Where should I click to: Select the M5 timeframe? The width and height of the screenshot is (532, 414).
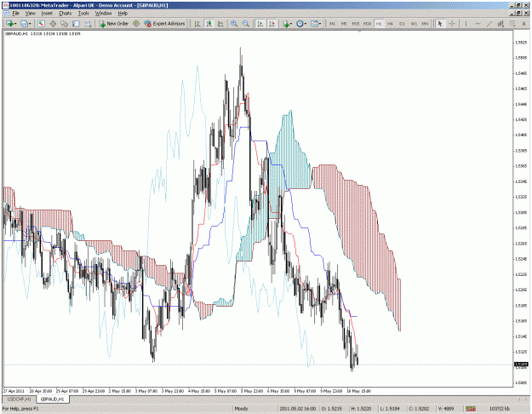coord(344,24)
